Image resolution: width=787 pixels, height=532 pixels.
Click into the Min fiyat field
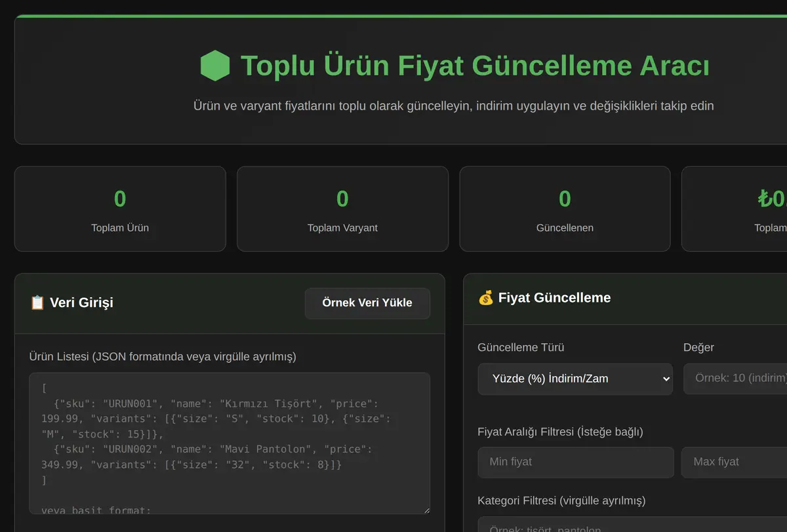(576, 462)
